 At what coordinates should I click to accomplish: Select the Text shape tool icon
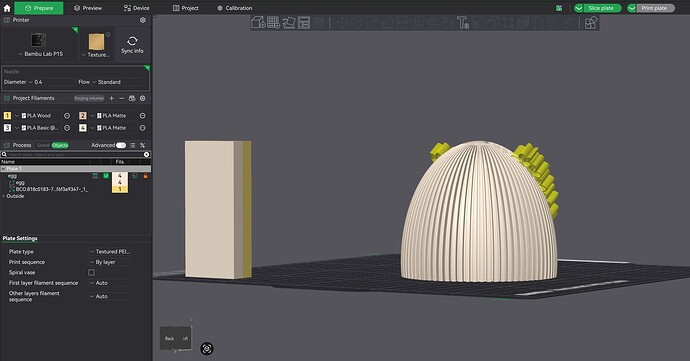pyautogui.click(x=462, y=22)
